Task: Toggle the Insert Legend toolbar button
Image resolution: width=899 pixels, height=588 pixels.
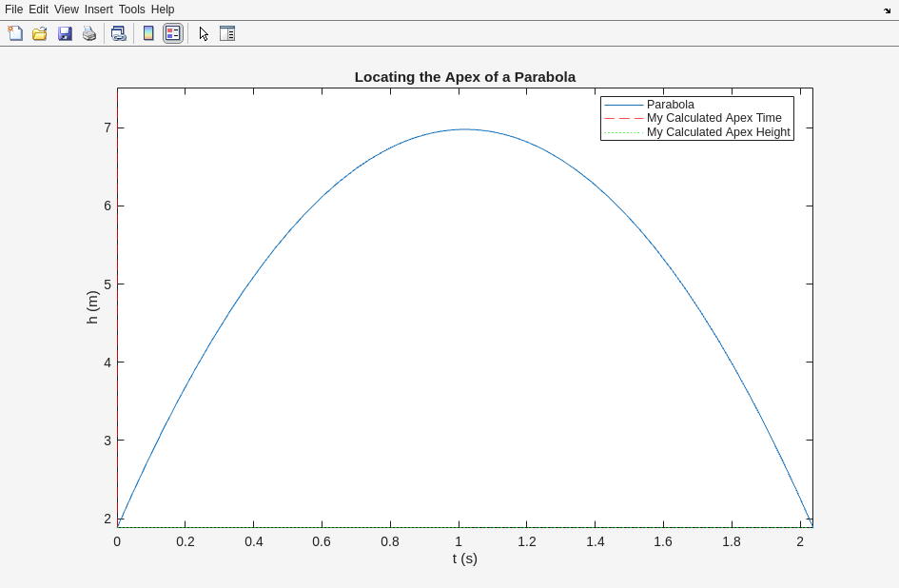Action: click(x=172, y=33)
